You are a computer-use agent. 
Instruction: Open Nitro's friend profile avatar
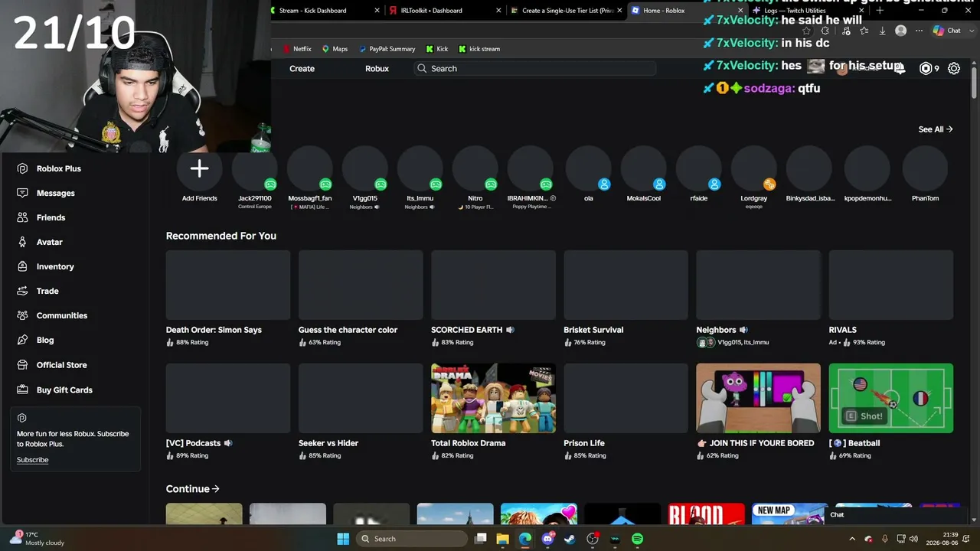coord(475,168)
